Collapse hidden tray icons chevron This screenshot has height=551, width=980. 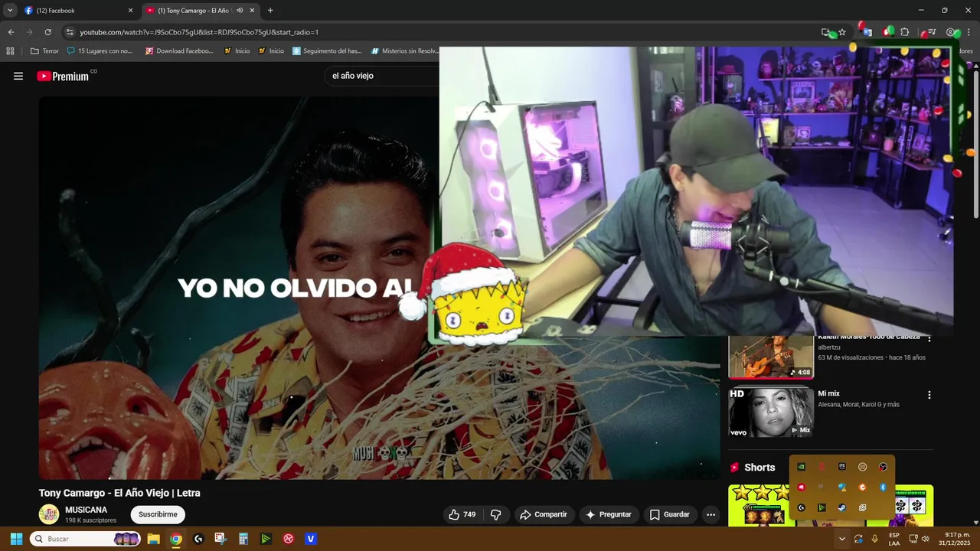point(841,539)
